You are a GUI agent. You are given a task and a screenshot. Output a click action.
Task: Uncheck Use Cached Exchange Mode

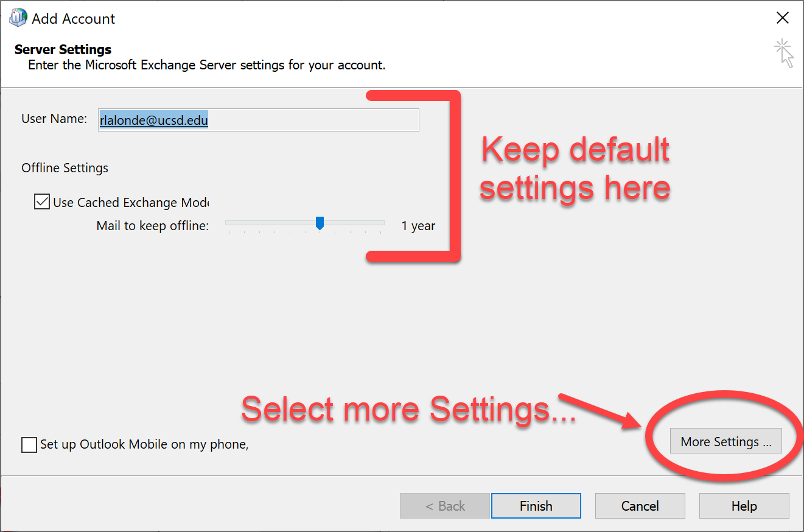pyautogui.click(x=42, y=202)
